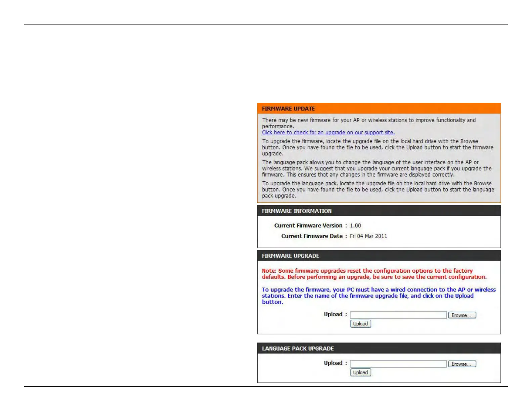This screenshot has height=411, width=532.
Task: Click the LANGUAGE PACK UPGRADE header
Action: 379,348
